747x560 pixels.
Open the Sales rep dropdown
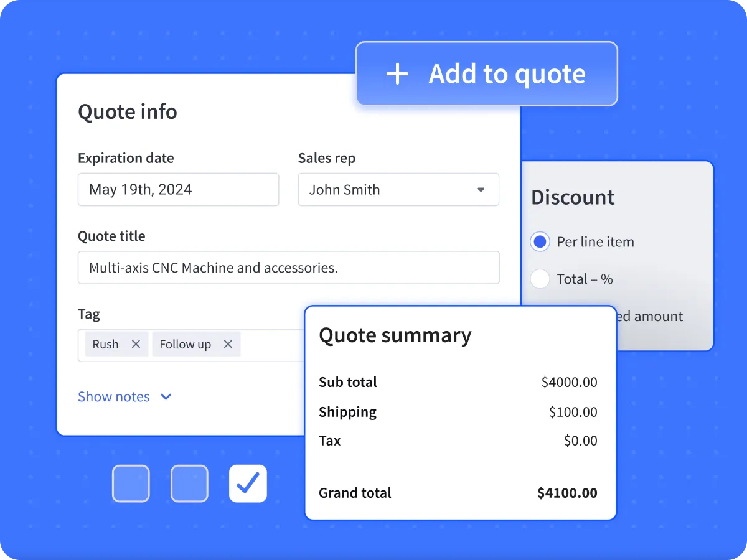click(x=398, y=190)
